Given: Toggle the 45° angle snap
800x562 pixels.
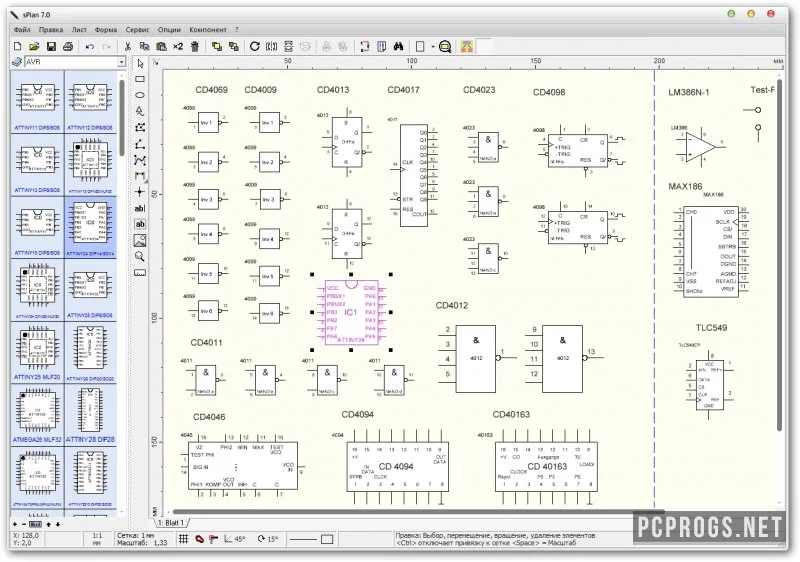Looking at the screenshot, I should [x=235, y=539].
